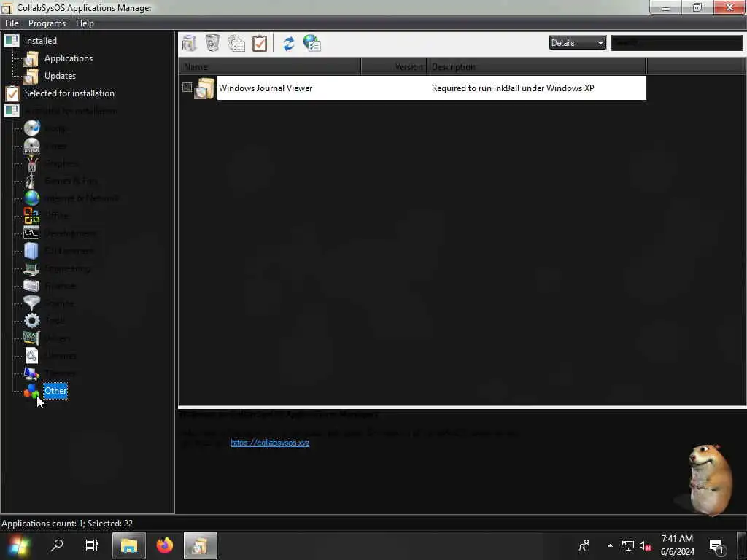Click the network tray icon
The height and width of the screenshot is (560, 747).
coord(627,545)
